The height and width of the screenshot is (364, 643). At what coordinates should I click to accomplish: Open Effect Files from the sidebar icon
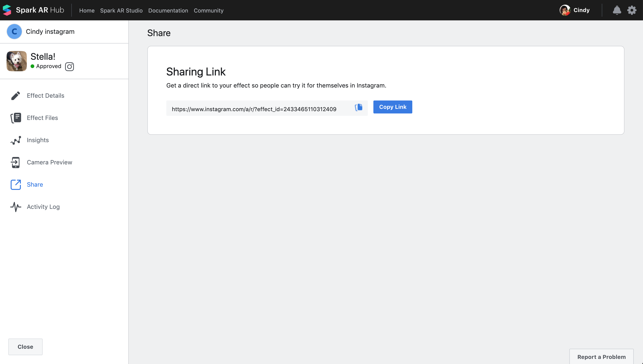click(16, 118)
